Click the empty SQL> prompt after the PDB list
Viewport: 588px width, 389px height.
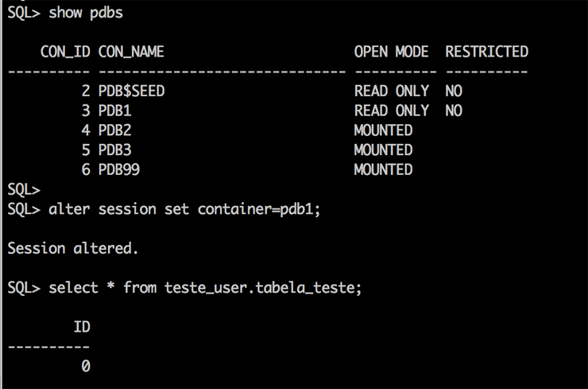[x=23, y=189]
